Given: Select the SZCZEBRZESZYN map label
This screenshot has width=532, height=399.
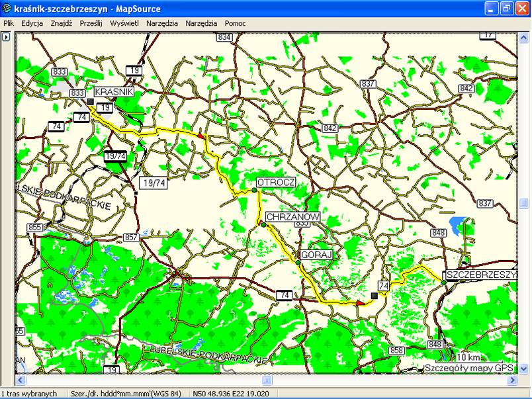Looking at the screenshot, I should click(x=481, y=275).
